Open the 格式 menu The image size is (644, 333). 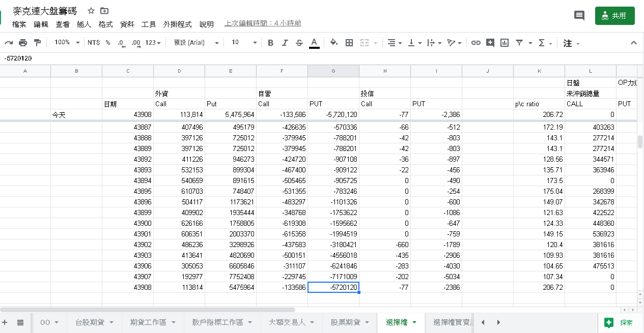pyautogui.click(x=105, y=24)
